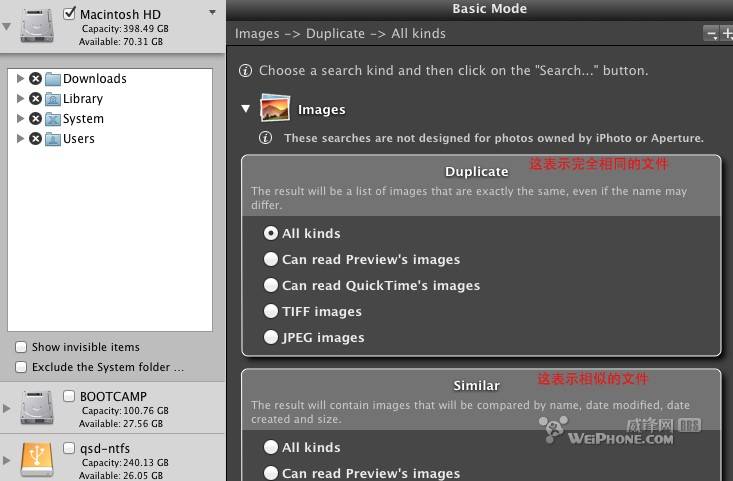
Task: Select JPEG images duplicate search option
Action: tap(271, 338)
